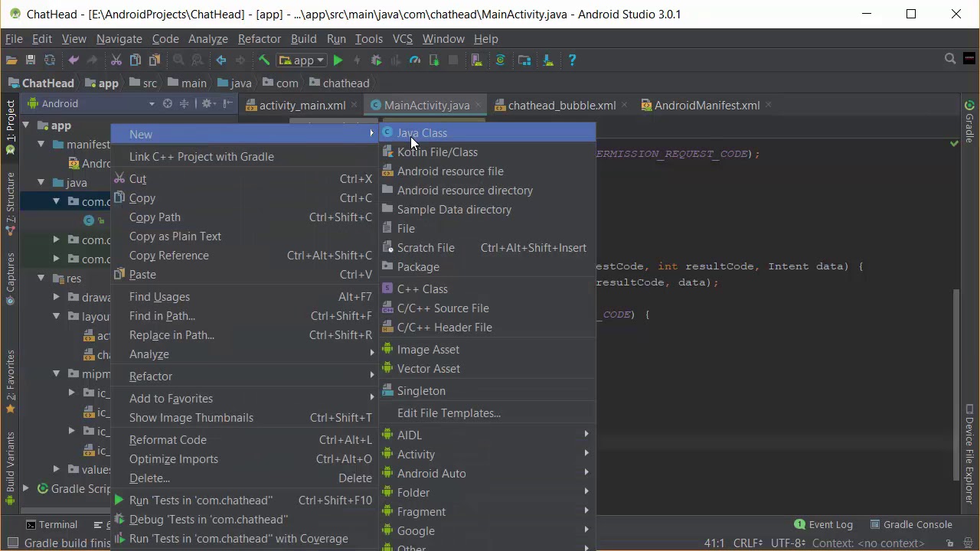The width and height of the screenshot is (980, 551).
Task: Click the Project Structure toolbar icon
Action: [x=524, y=60]
